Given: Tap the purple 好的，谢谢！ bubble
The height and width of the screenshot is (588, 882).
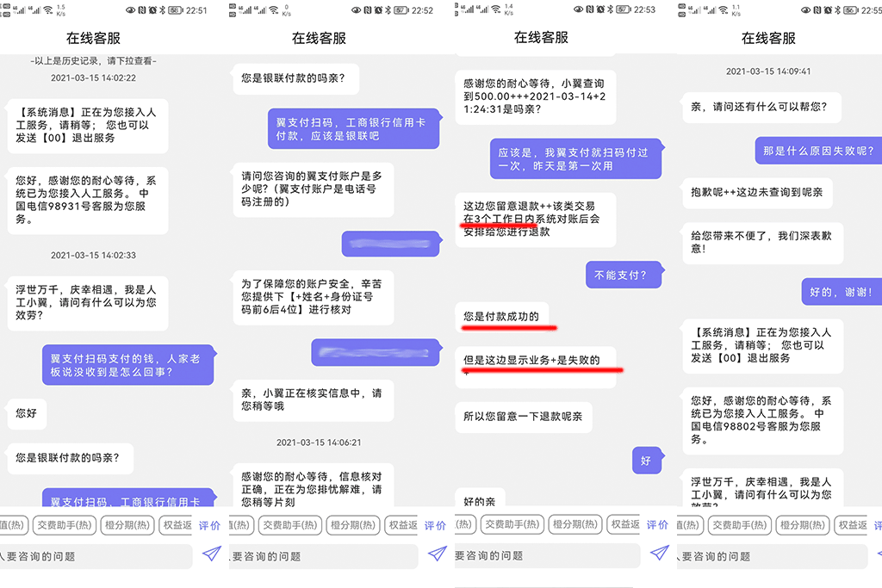Looking at the screenshot, I should pyautogui.click(x=842, y=292).
